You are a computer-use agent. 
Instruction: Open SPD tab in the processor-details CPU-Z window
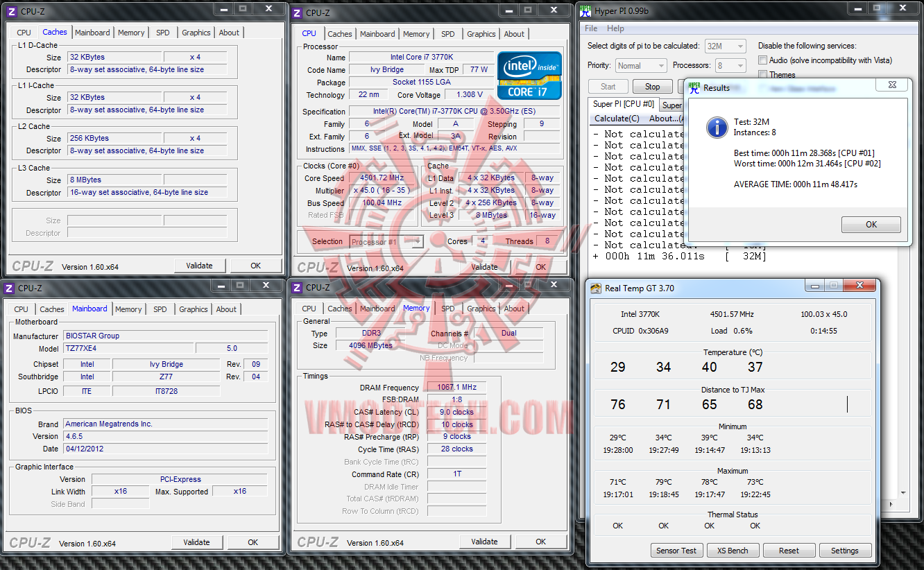pos(448,34)
